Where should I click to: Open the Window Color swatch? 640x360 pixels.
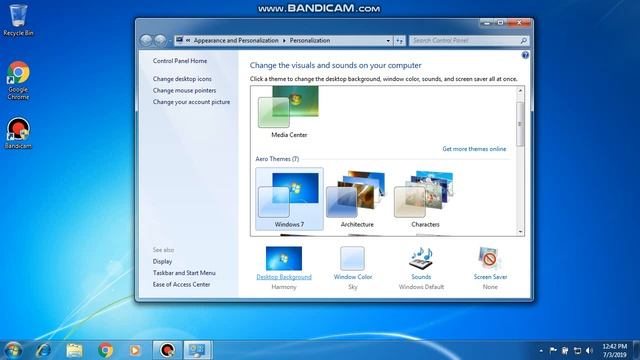(x=352, y=258)
